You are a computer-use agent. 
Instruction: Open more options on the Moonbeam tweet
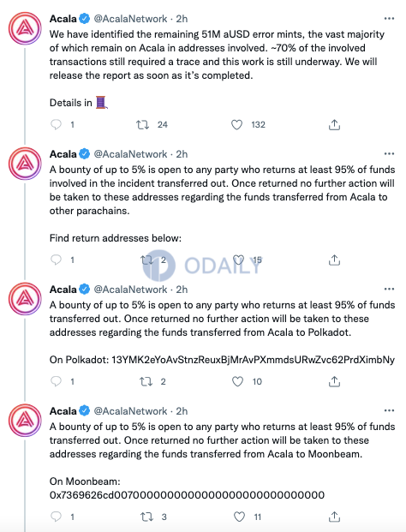point(389,410)
